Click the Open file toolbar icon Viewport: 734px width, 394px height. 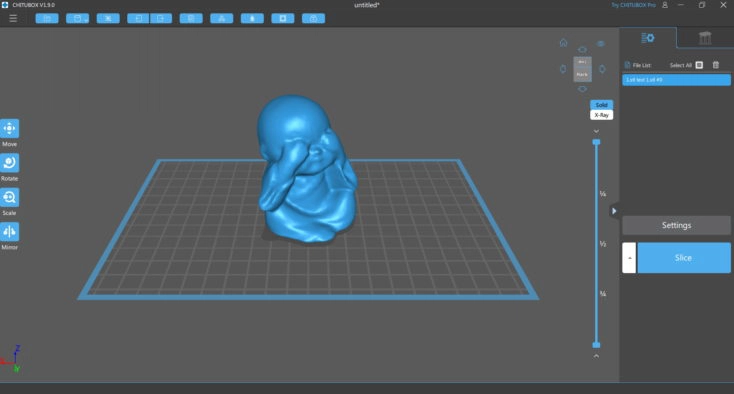click(47, 18)
